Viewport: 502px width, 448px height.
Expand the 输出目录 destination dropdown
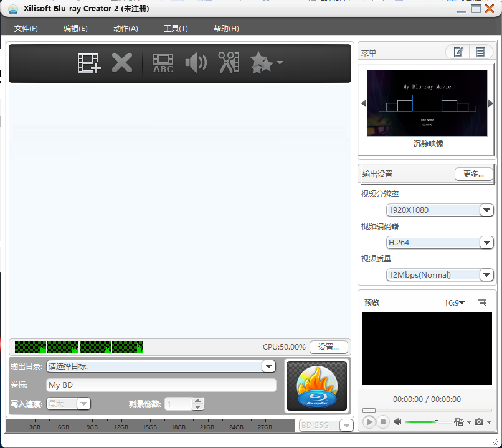pos(268,366)
